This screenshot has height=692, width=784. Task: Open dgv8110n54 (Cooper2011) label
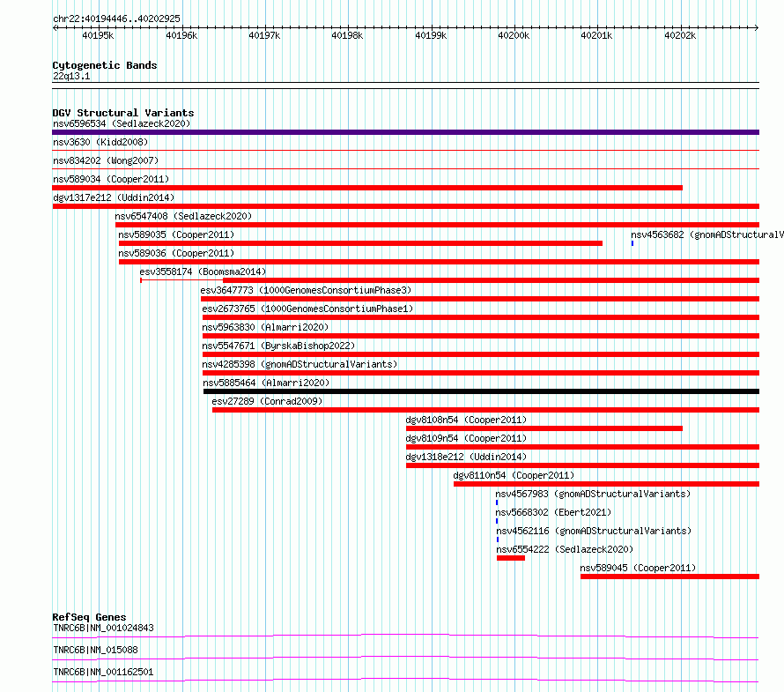coord(514,475)
